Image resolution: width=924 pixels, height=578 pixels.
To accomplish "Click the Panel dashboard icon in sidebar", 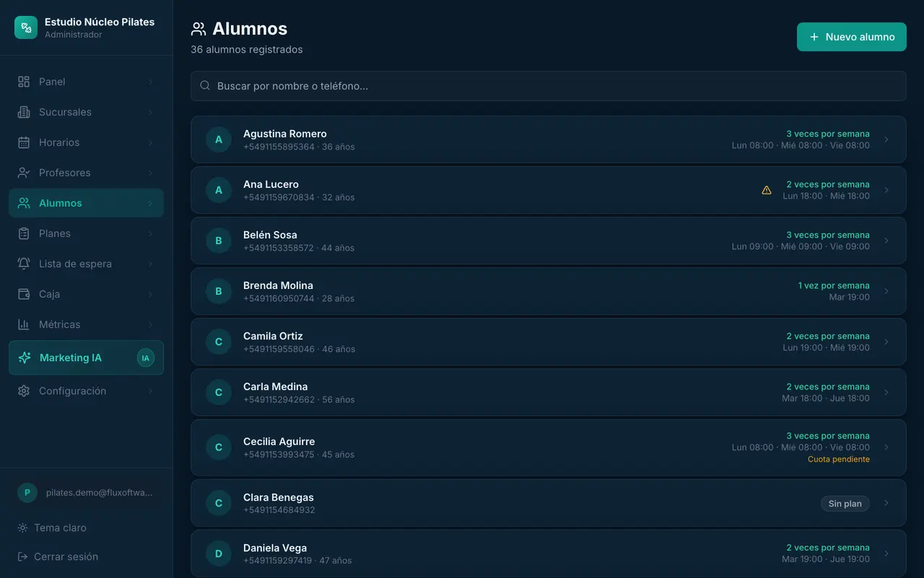I will click(24, 82).
